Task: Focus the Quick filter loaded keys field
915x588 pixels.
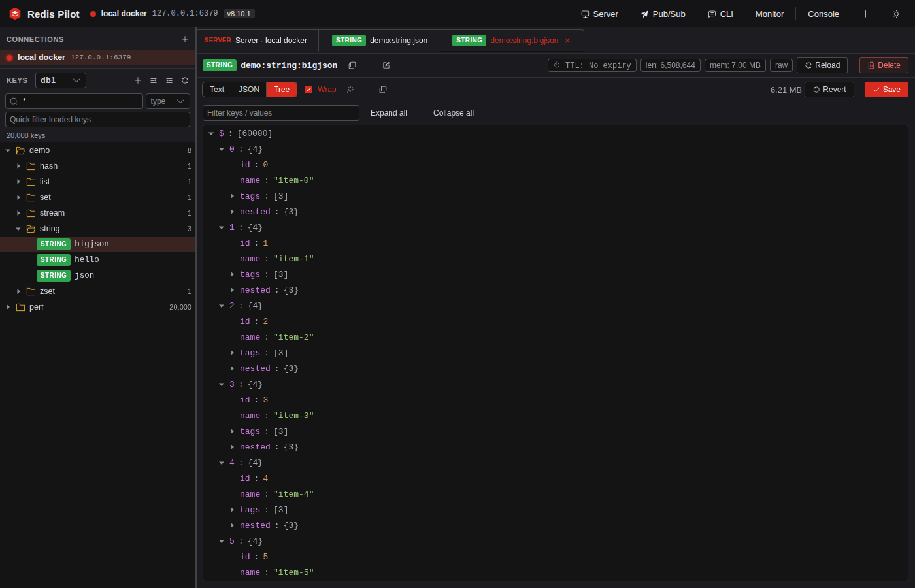Action: [x=98, y=120]
